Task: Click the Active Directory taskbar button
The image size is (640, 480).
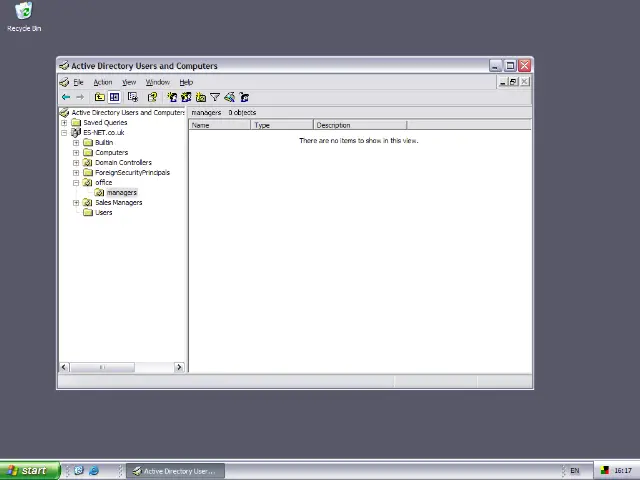Action: pos(175,471)
